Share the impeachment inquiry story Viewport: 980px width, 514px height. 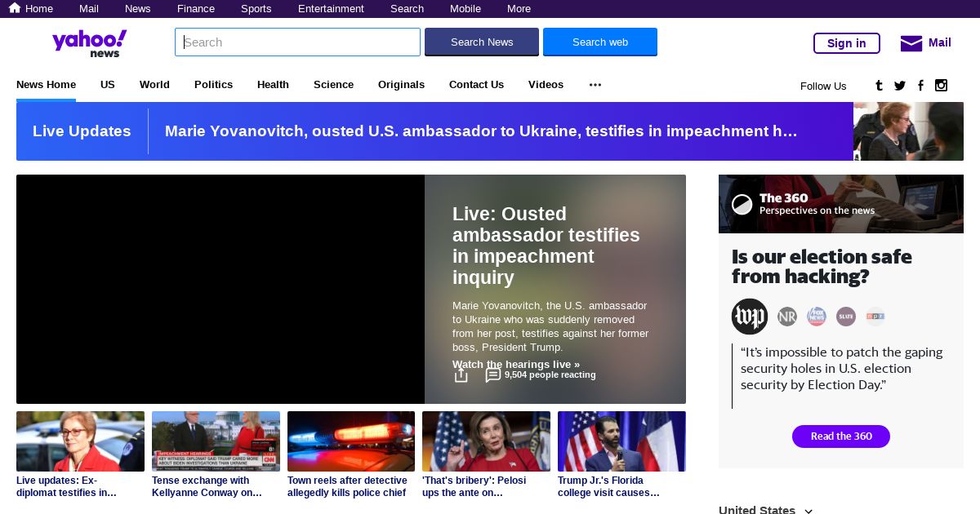tap(461, 375)
